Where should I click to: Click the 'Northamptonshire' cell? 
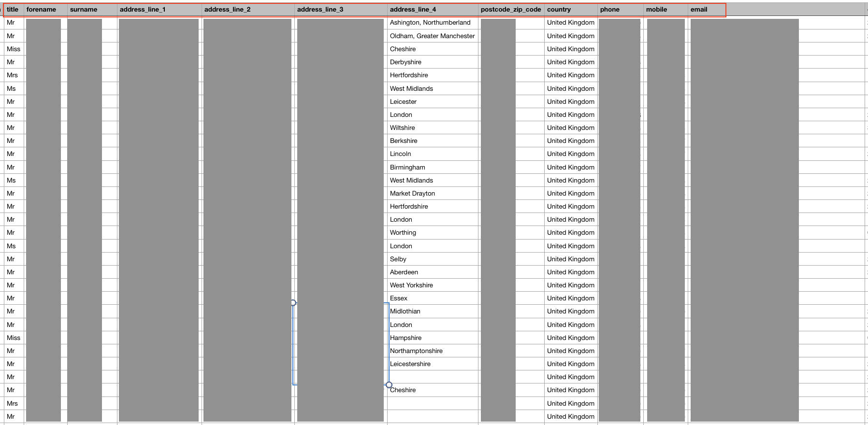pos(433,351)
